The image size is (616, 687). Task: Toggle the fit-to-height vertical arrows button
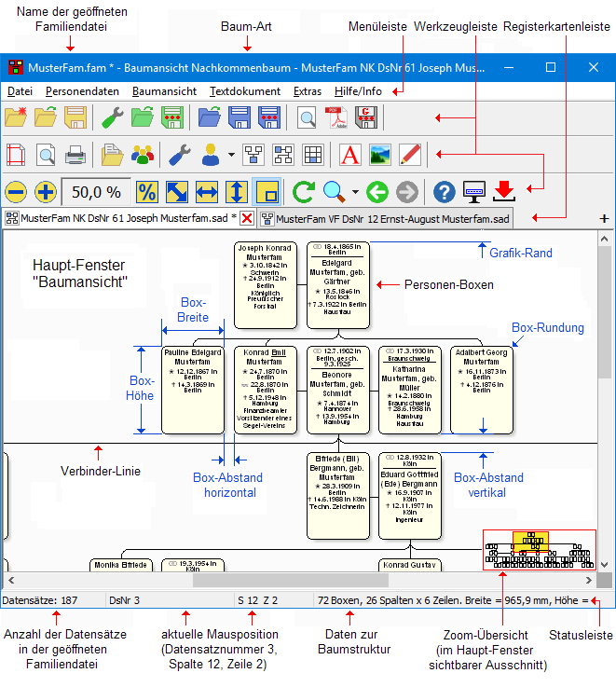pos(236,192)
